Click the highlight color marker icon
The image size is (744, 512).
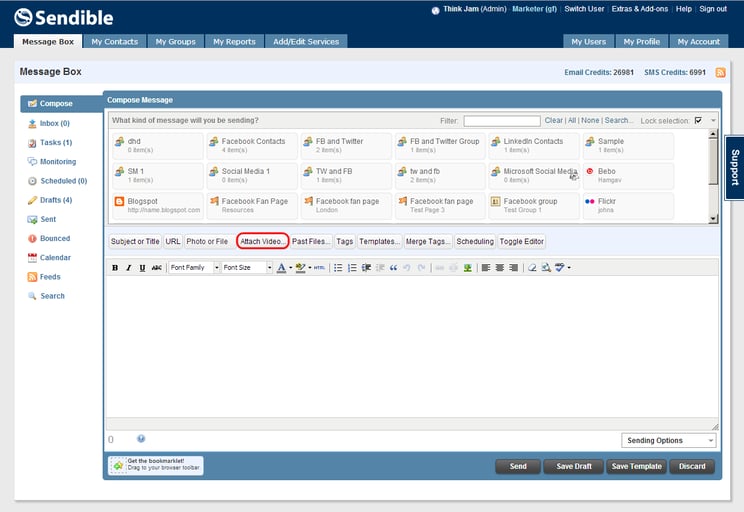coord(300,268)
